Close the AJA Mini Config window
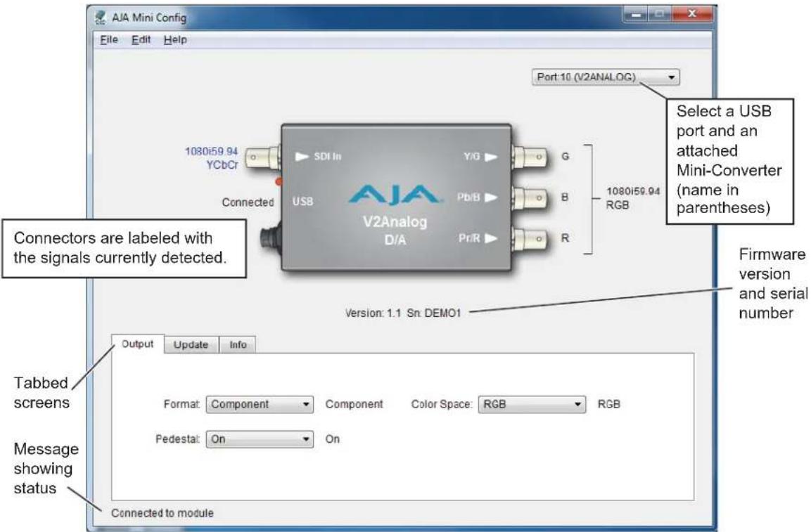The image size is (811, 532). click(692, 15)
